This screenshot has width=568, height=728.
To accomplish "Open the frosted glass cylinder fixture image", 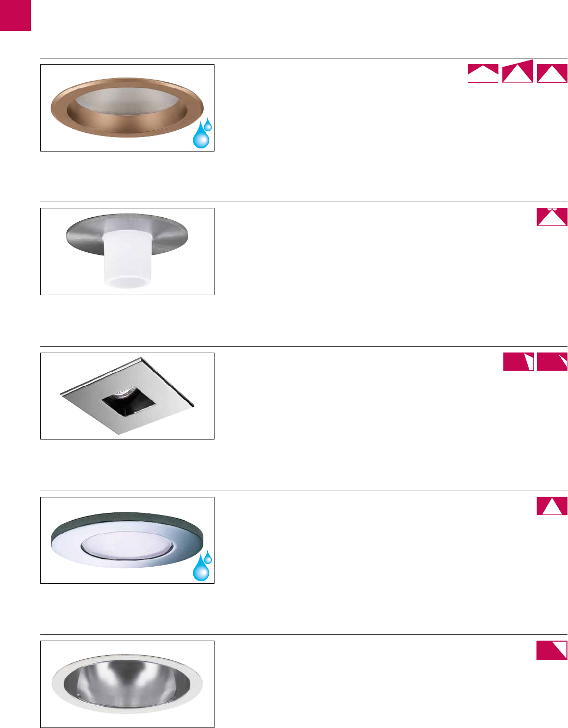I will [127, 251].
